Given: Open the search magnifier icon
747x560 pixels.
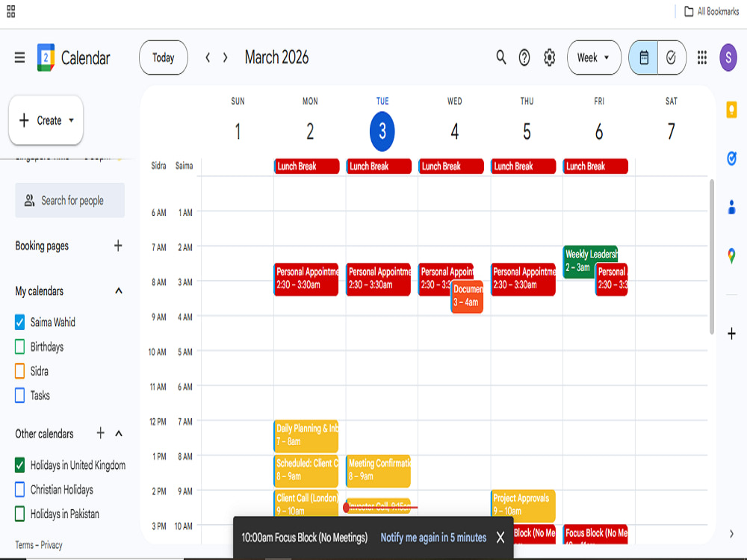Looking at the screenshot, I should point(500,57).
